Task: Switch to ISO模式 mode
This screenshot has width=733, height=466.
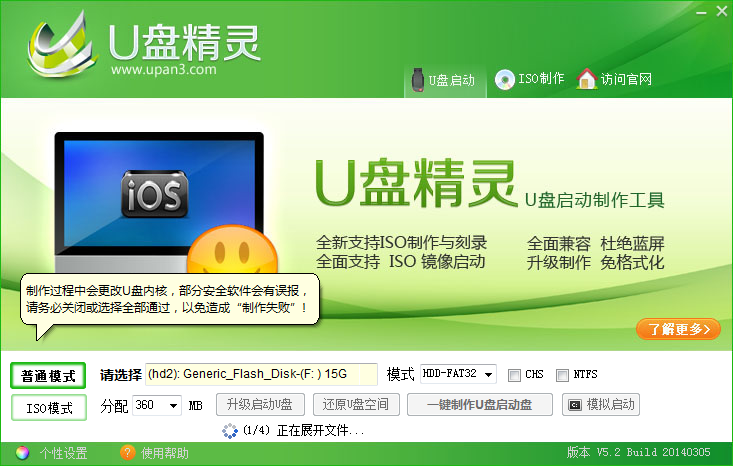Action: [49, 408]
